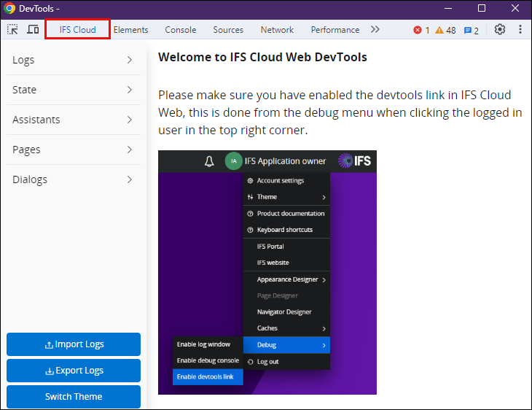The image size is (532, 410).
Task: Expand the State section
Action: [74, 90]
